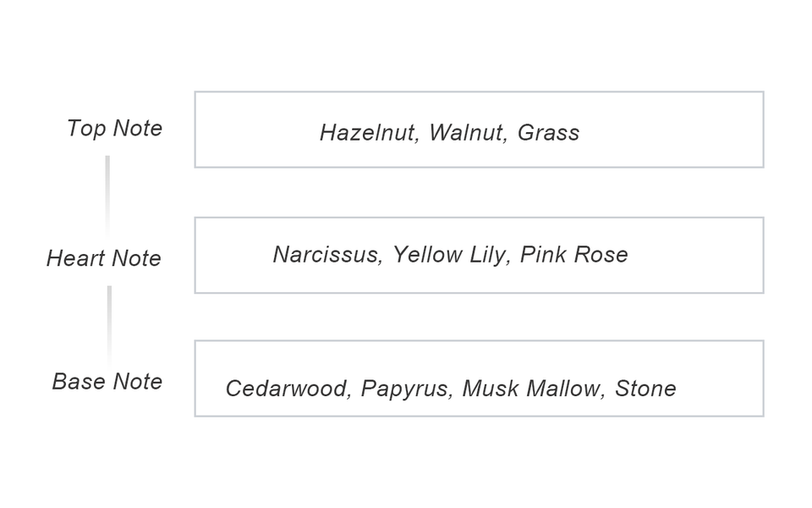Select the Stone ingredient
Screen dimensions: 812x508
pos(645,389)
